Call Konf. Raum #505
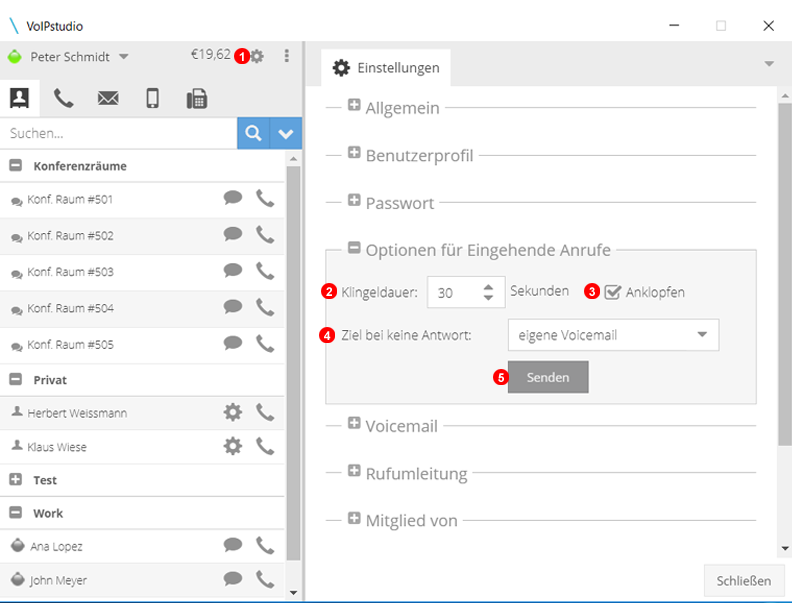The image size is (792, 612). tap(265, 344)
